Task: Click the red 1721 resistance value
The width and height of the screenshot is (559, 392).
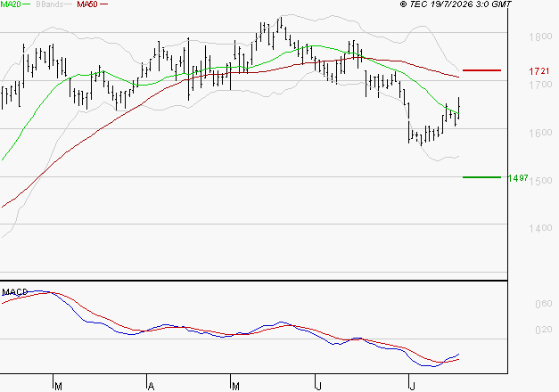Action: (539, 71)
